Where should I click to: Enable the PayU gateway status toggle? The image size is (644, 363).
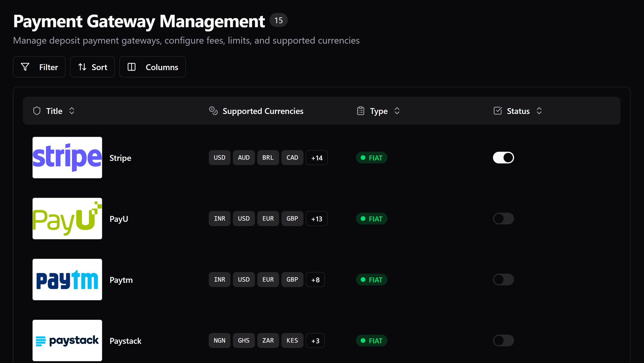(503, 218)
